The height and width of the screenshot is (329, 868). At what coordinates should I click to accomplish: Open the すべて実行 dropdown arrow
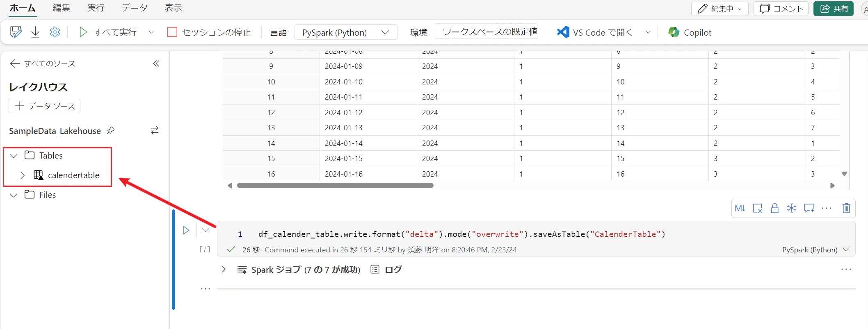tap(151, 32)
